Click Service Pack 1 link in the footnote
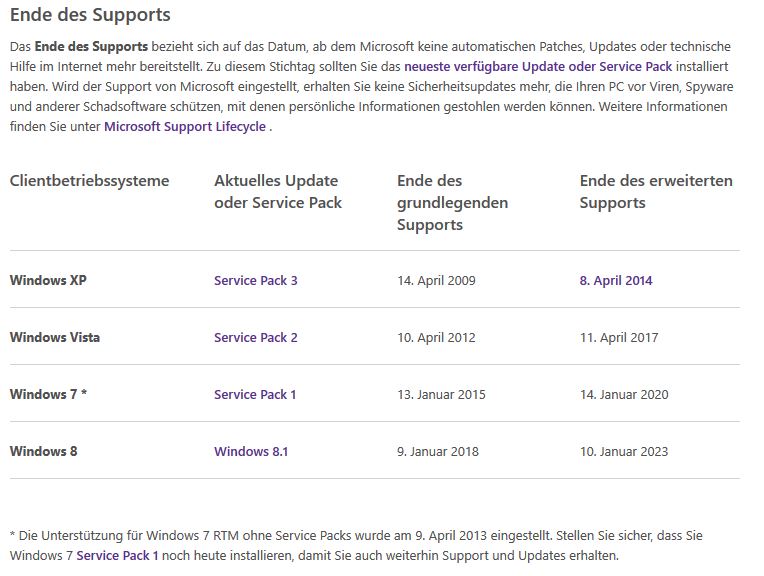This screenshot has height=576, width=764. point(117,556)
